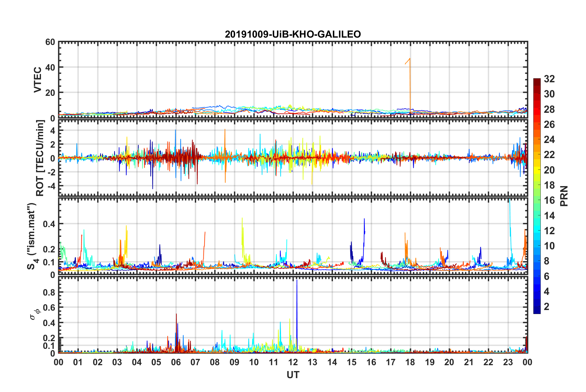Click the UT x-axis label

[293, 375]
